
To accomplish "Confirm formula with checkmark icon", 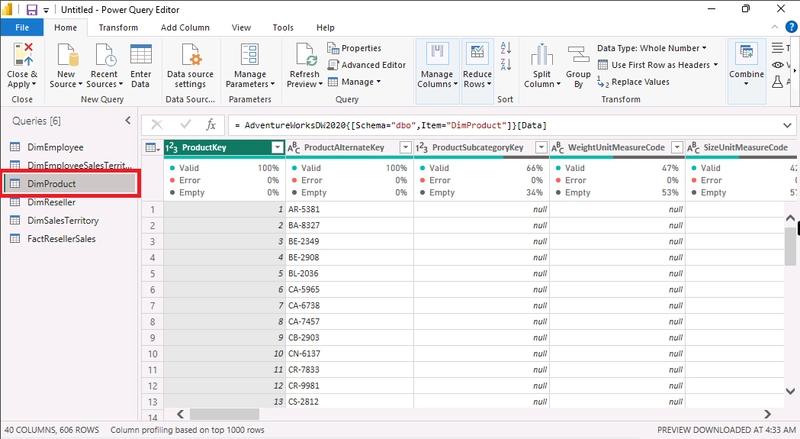I will pos(186,125).
